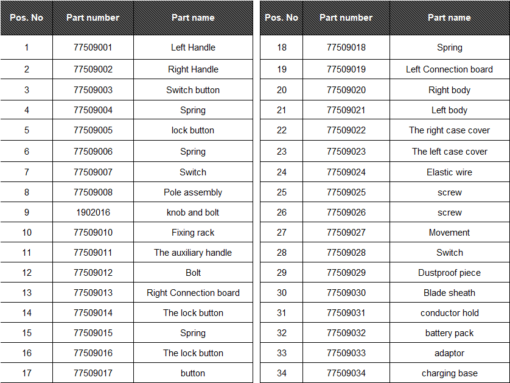The image size is (510, 383).
Task: Select the Left Handle part name cell
Action: pos(193,48)
